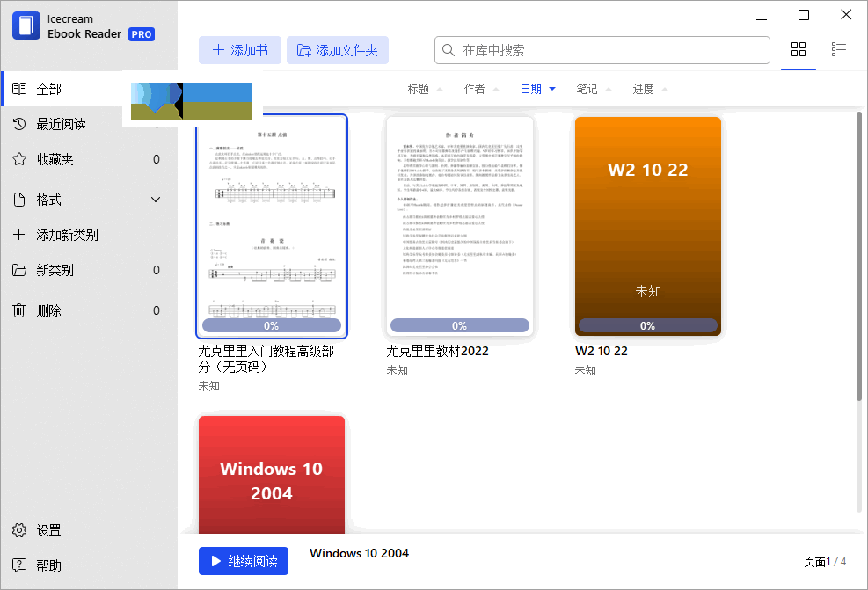Open the orange W2 10 22 book cover
This screenshot has width=868, height=590.
[x=647, y=226]
